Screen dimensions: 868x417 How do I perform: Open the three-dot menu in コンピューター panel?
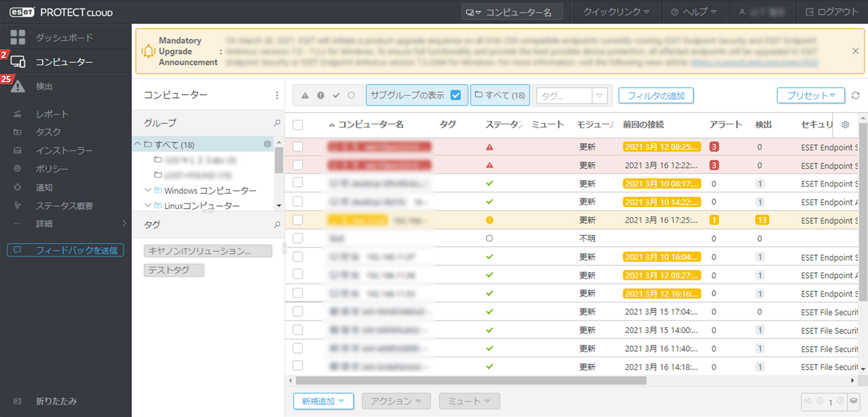(277, 95)
